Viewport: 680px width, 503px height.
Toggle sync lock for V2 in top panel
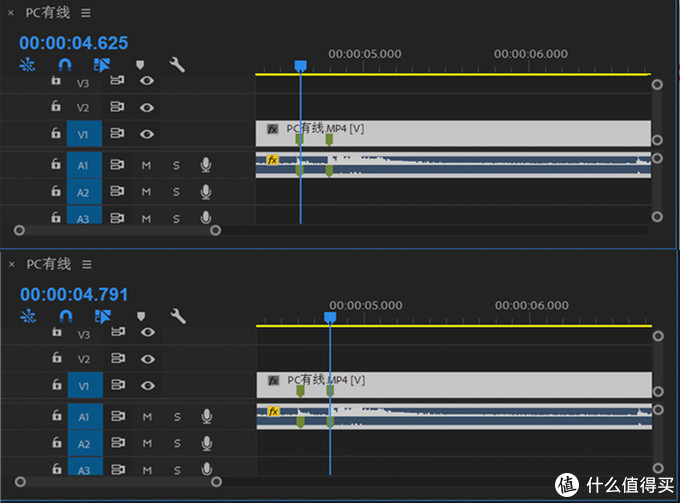point(117,107)
